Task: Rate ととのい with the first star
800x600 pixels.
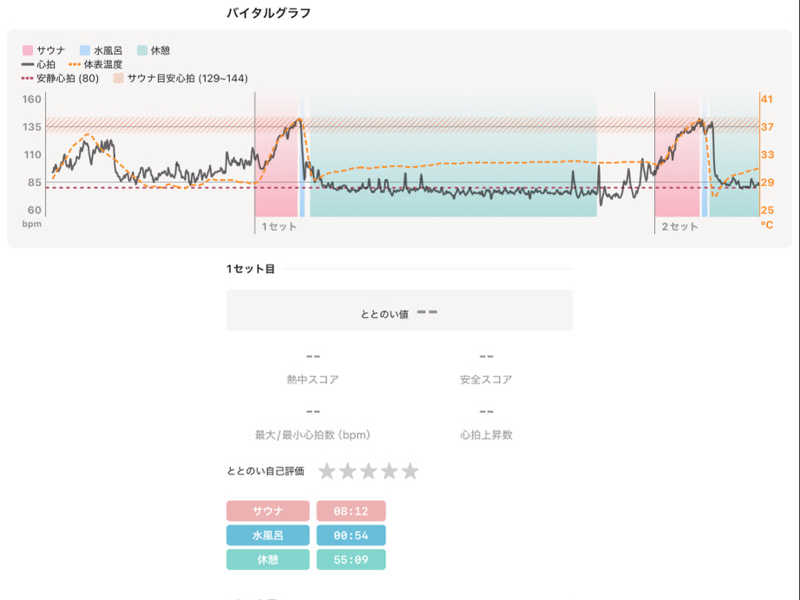Action: tap(327, 471)
